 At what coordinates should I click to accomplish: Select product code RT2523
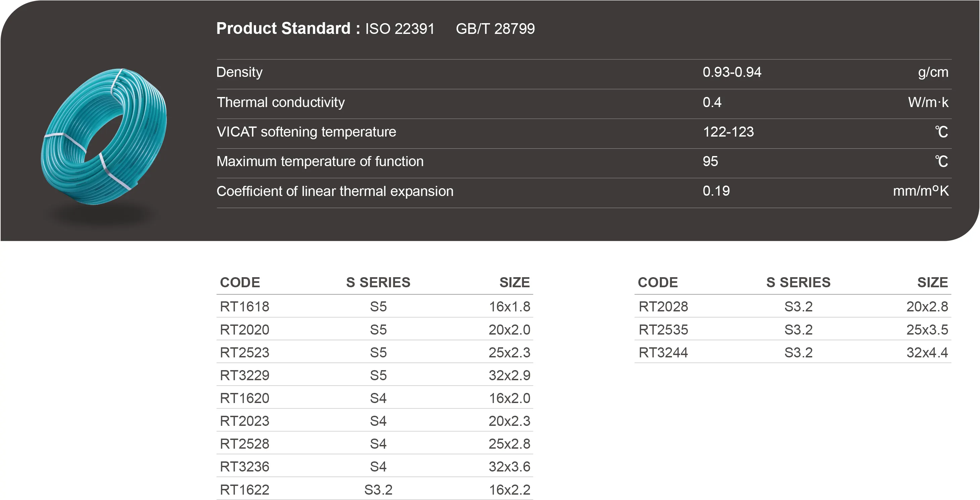[244, 352]
